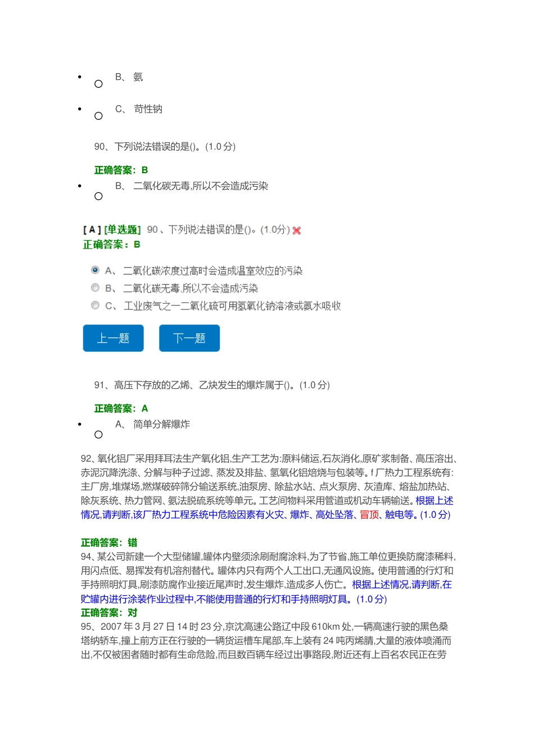Screen dimensions: 534x756
Task: Click the text starting 92、氧化铝厂采用拜耳法
Action: point(270,487)
